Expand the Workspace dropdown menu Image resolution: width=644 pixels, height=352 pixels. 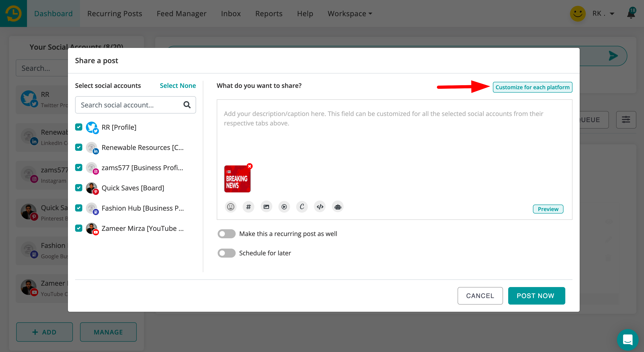(x=350, y=13)
